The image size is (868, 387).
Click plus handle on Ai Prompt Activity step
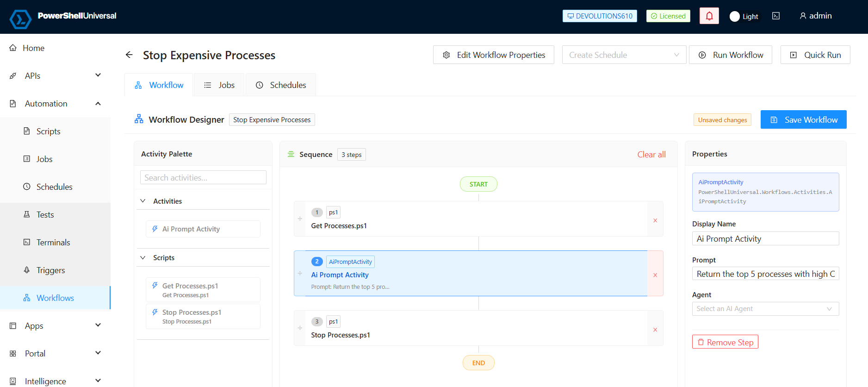point(300,273)
